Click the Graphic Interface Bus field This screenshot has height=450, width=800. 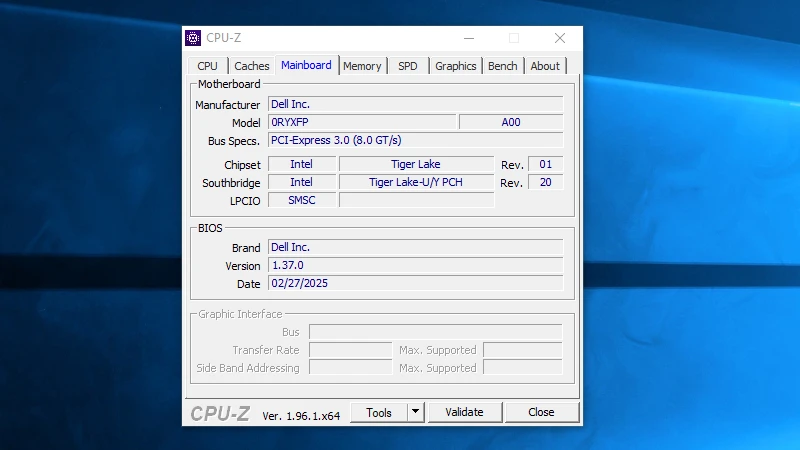coord(435,332)
